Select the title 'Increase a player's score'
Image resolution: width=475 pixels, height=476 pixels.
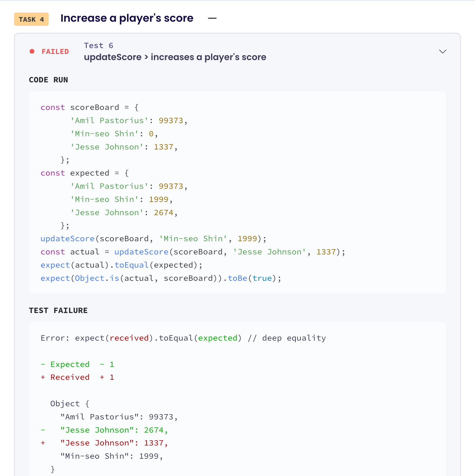127,18
